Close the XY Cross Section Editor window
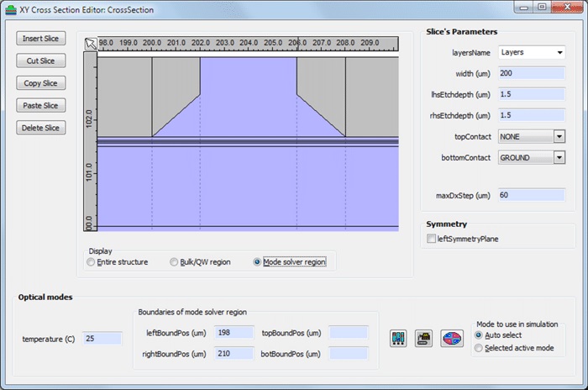Viewport: 588px width, 390px height. pos(567,7)
